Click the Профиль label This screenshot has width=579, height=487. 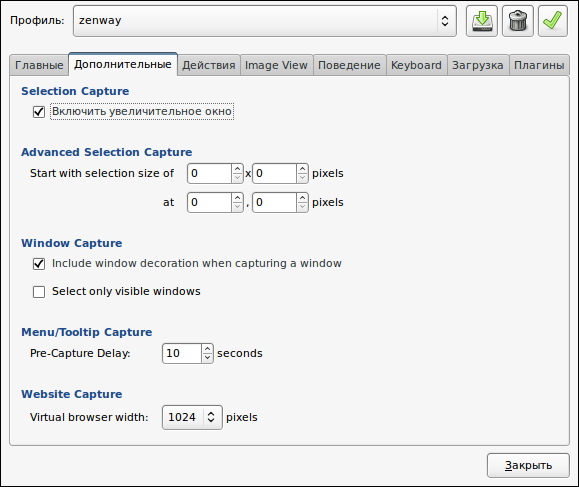37,20
